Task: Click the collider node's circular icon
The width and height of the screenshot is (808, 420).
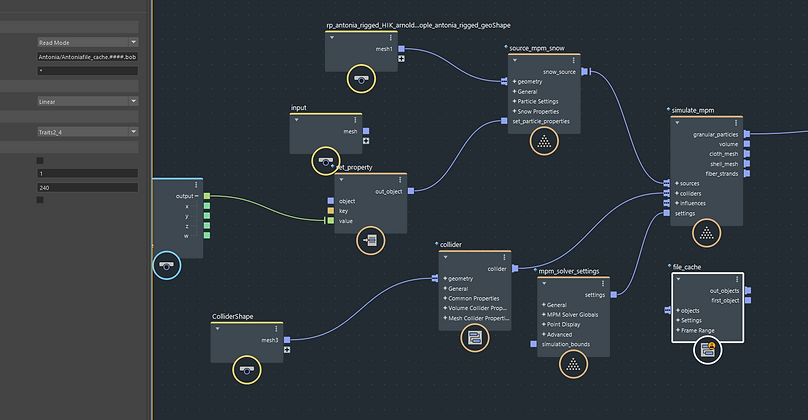Action: 475,338
